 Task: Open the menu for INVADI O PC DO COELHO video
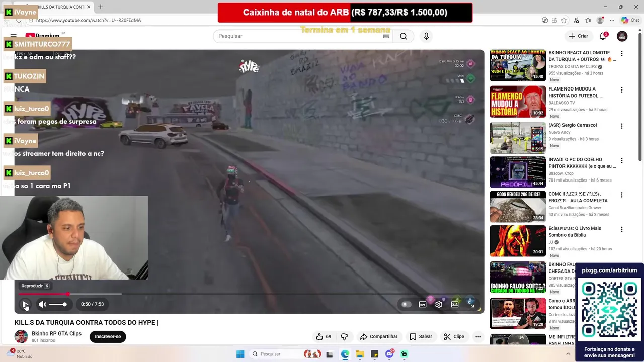621,161
